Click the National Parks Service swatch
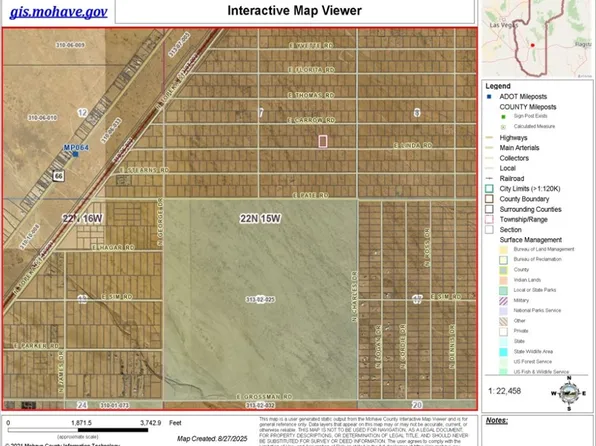The width and height of the screenshot is (596, 446). click(x=503, y=311)
